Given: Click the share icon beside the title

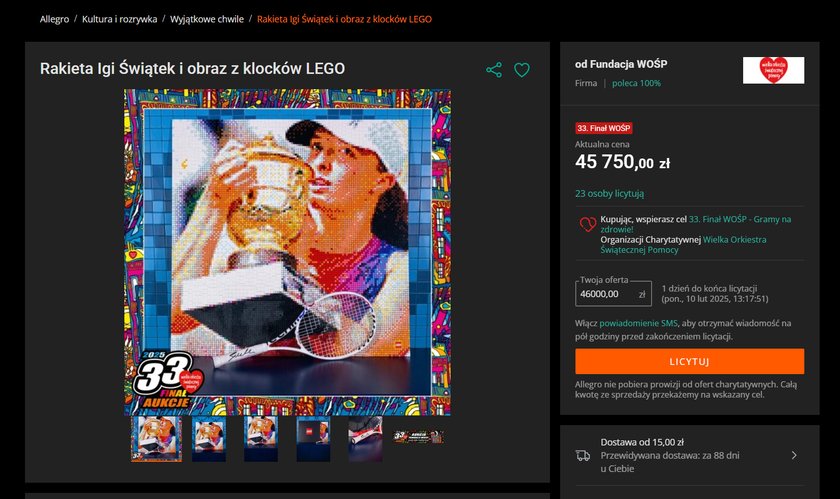Looking at the screenshot, I should click(494, 70).
